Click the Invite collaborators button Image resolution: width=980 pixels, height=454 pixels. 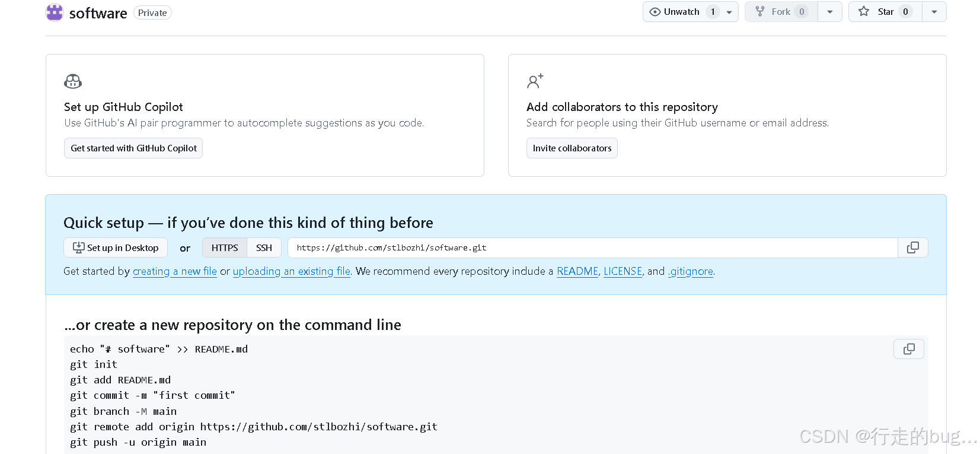click(572, 148)
